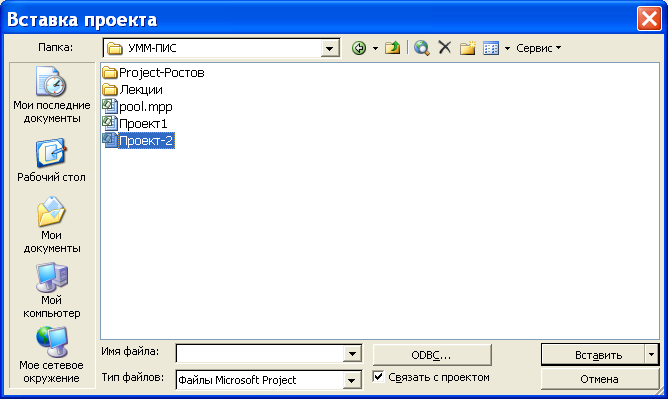
Task: Click the Имя файла input field
Action: tap(260, 353)
